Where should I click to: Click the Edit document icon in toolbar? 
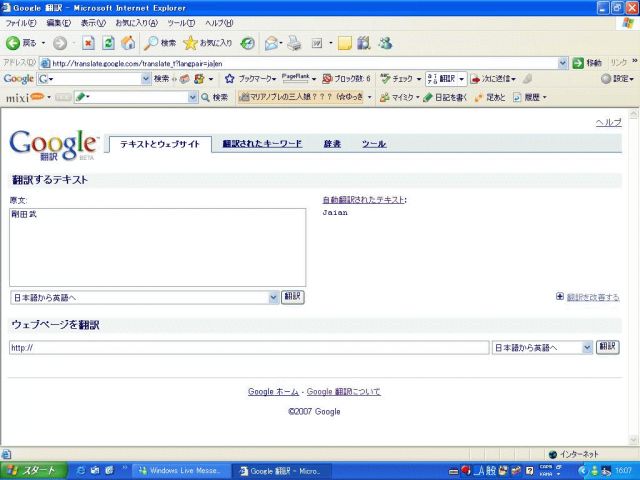pos(317,43)
